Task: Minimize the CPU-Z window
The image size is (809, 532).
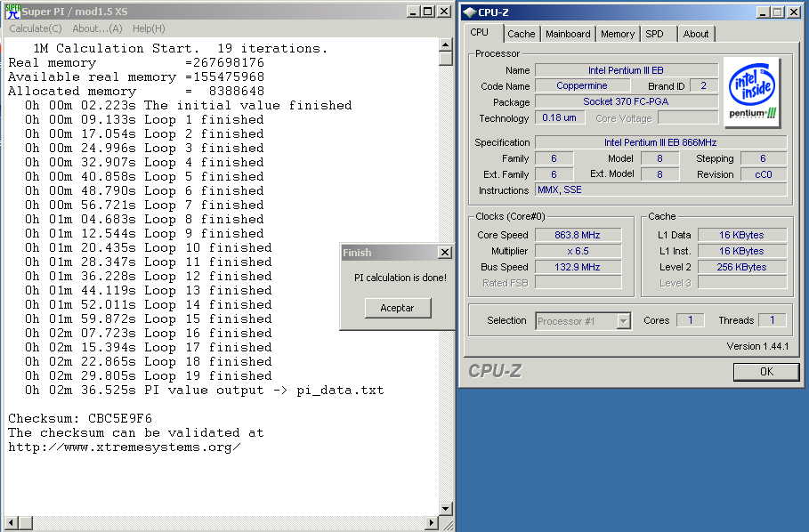Action: [764, 12]
